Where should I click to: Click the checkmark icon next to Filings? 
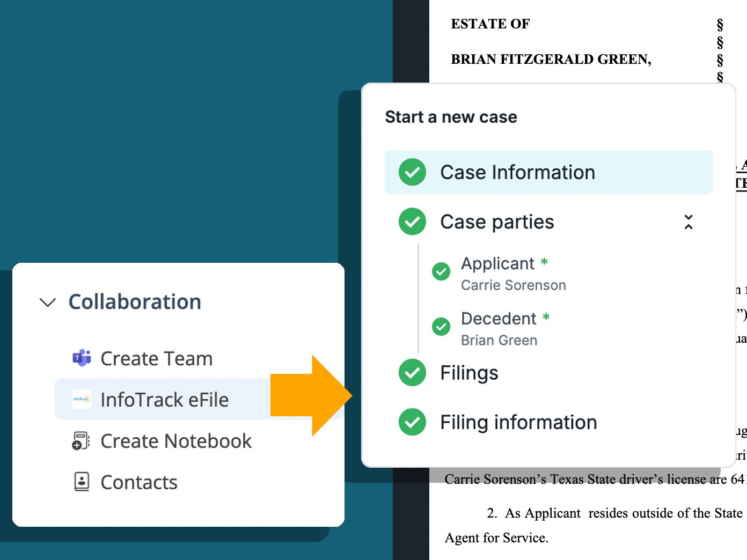pyautogui.click(x=412, y=373)
